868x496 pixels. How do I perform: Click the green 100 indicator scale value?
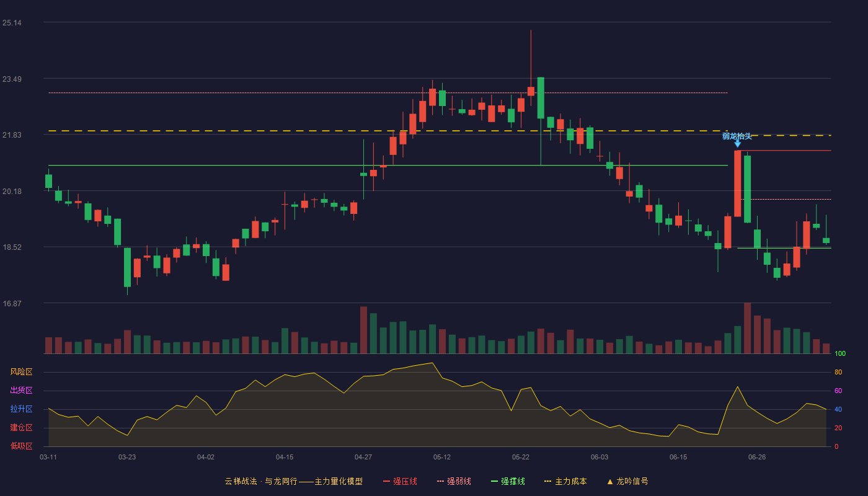[840, 353]
